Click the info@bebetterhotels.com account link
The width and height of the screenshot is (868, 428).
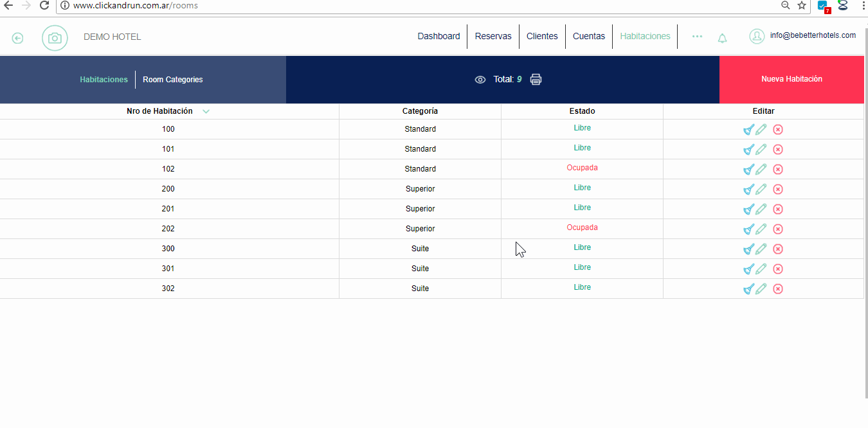point(813,35)
